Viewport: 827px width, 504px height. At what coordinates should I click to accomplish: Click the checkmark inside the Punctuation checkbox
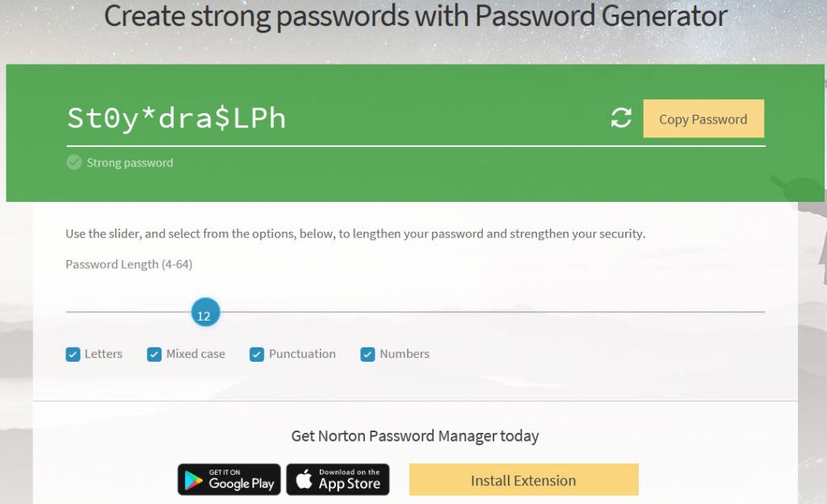coord(256,354)
